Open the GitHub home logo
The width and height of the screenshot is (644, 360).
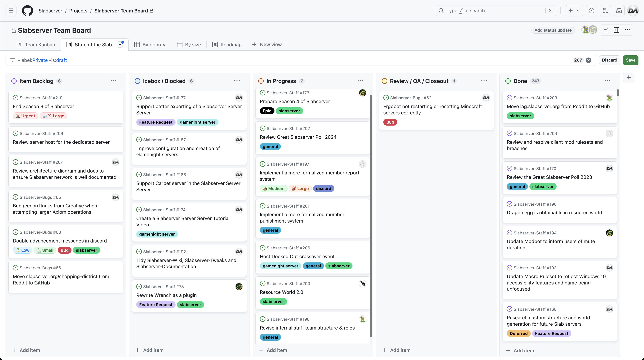coord(27,11)
